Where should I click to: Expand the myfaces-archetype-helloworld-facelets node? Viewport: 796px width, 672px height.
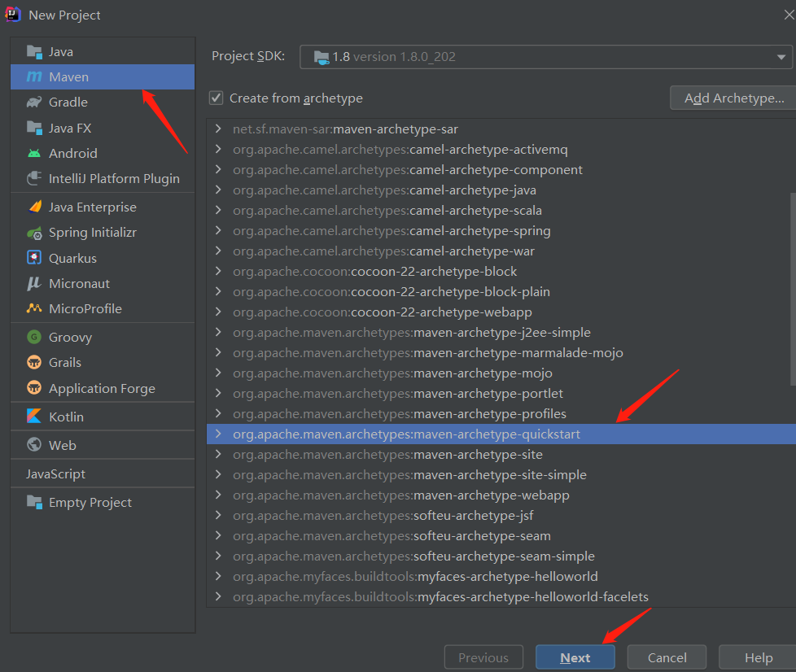(218, 596)
